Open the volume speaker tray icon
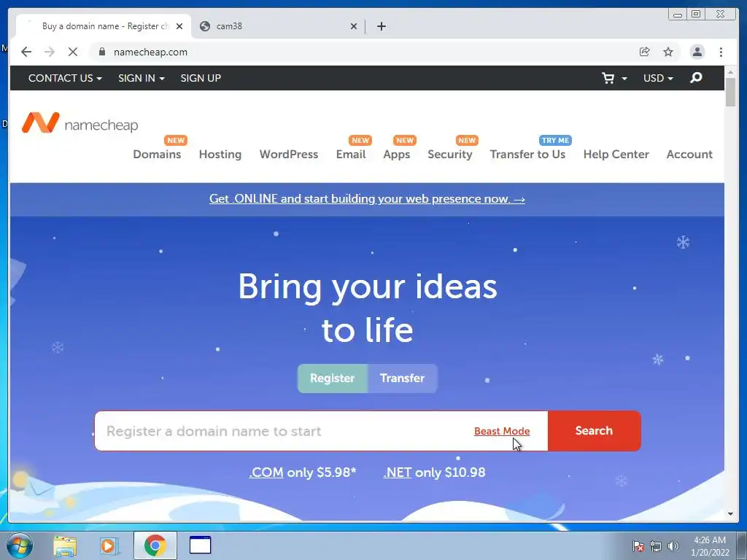Viewport: 747px width, 560px height. click(x=673, y=546)
